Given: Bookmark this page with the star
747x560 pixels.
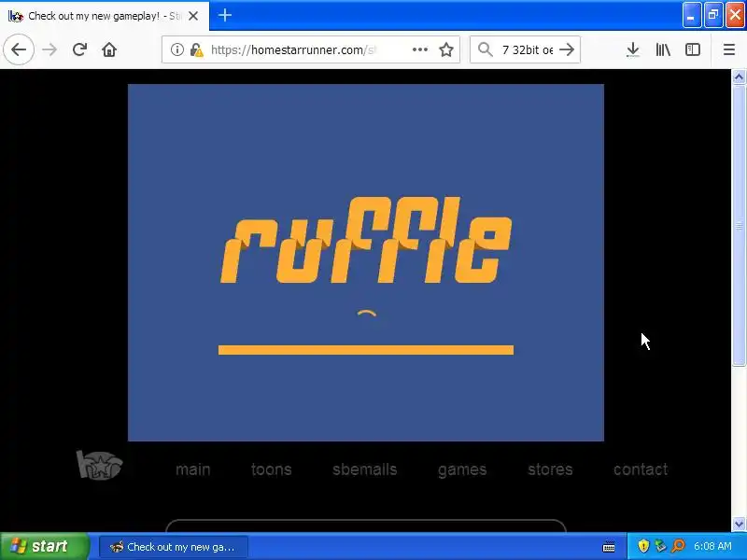Looking at the screenshot, I should click(446, 49).
